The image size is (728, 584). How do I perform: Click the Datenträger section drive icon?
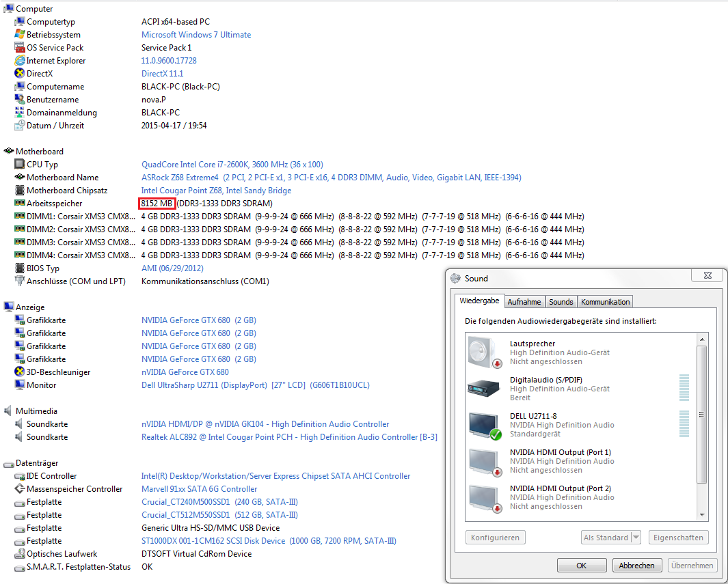(x=8, y=463)
